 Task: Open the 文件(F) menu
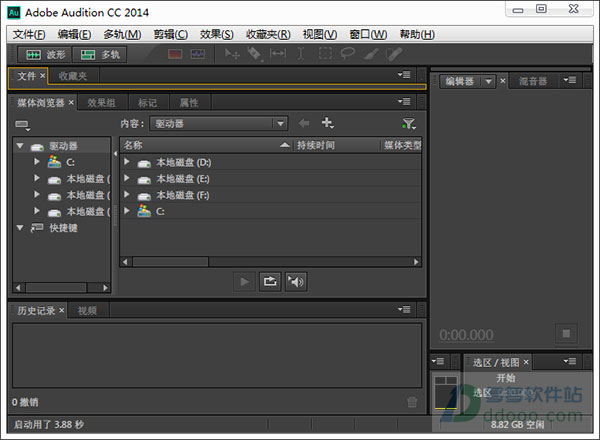click(x=29, y=35)
